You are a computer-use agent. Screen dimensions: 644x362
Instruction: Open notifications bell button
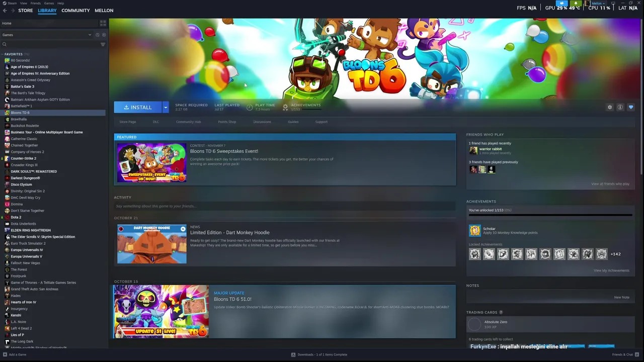point(576,3)
